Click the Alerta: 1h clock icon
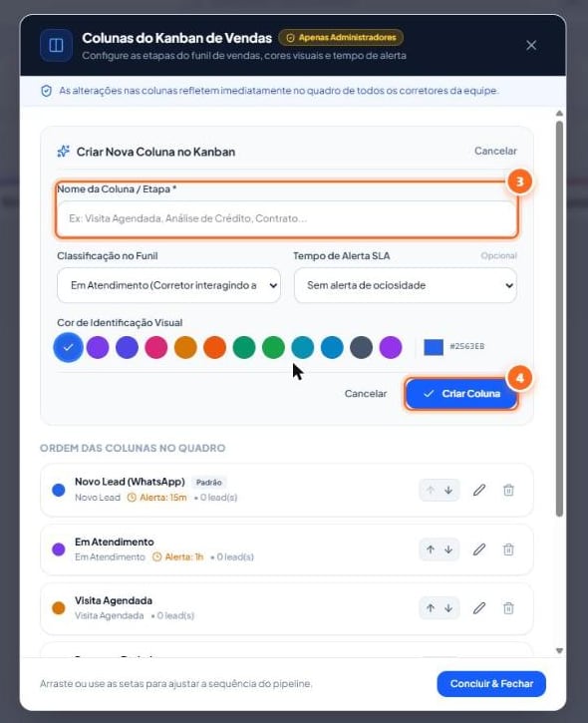 (x=157, y=557)
